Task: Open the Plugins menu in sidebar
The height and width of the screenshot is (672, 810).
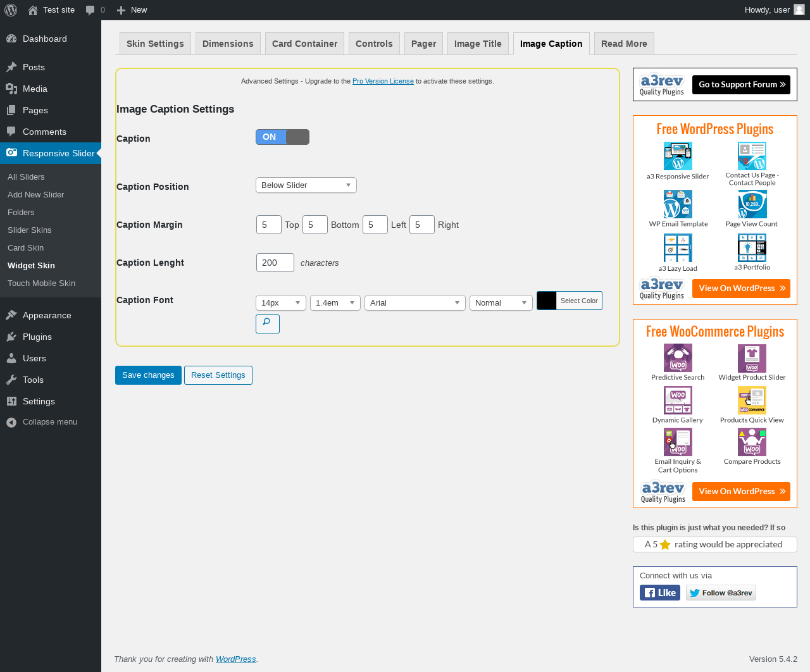Action: click(37, 337)
